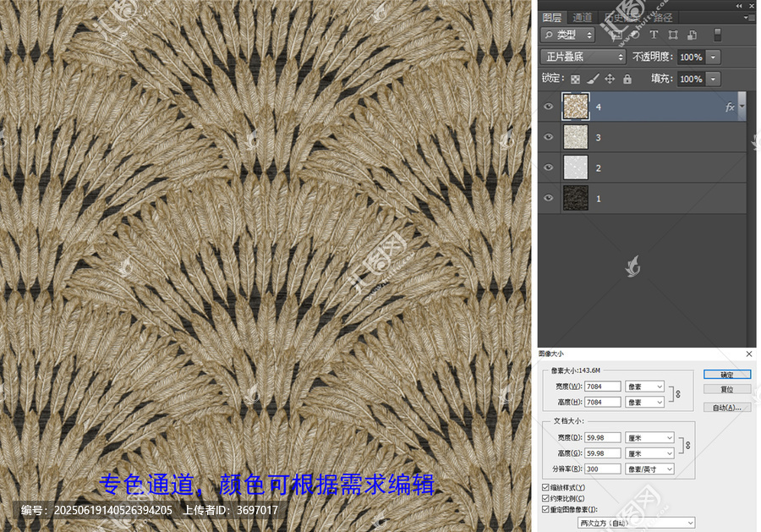Click the 填充 100% fill field

pos(691,79)
